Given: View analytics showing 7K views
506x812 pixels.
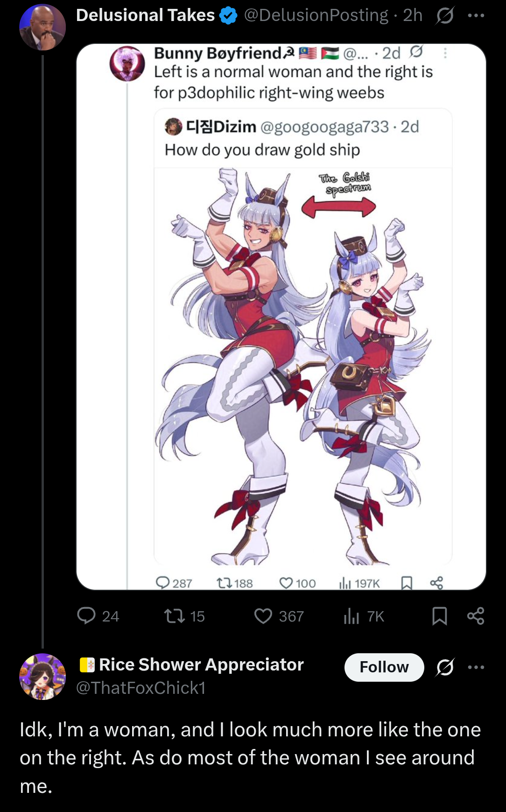Looking at the screenshot, I should (x=364, y=616).
